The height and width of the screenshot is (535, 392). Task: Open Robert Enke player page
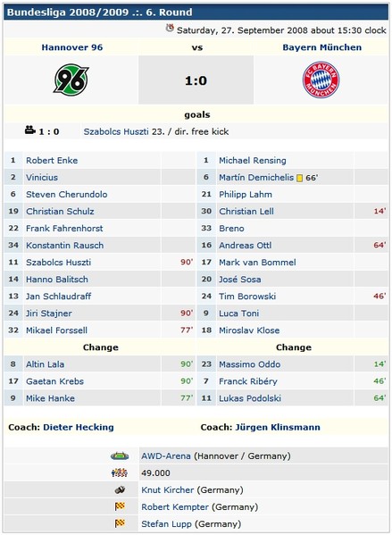pyautogui.click(x=52, y=161)
